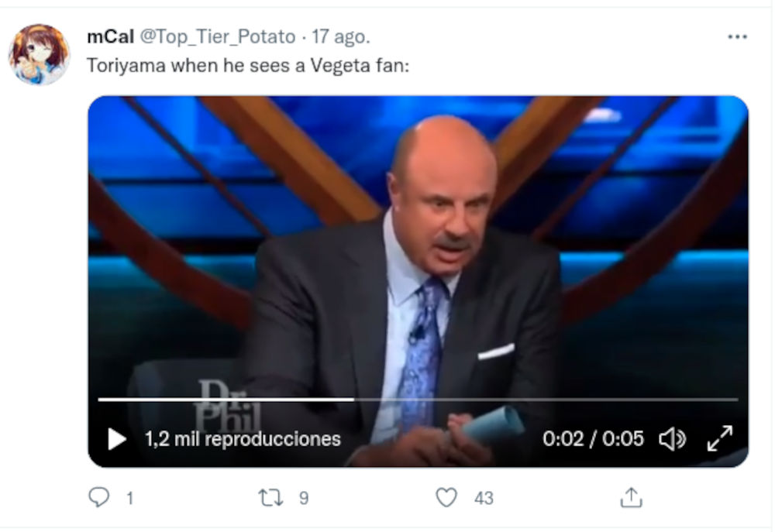This screenshot has width=775, height=532.
Task: Click the 0:02 / 0:05 time display
Action: pyautogui.click(x=593, y=439)
